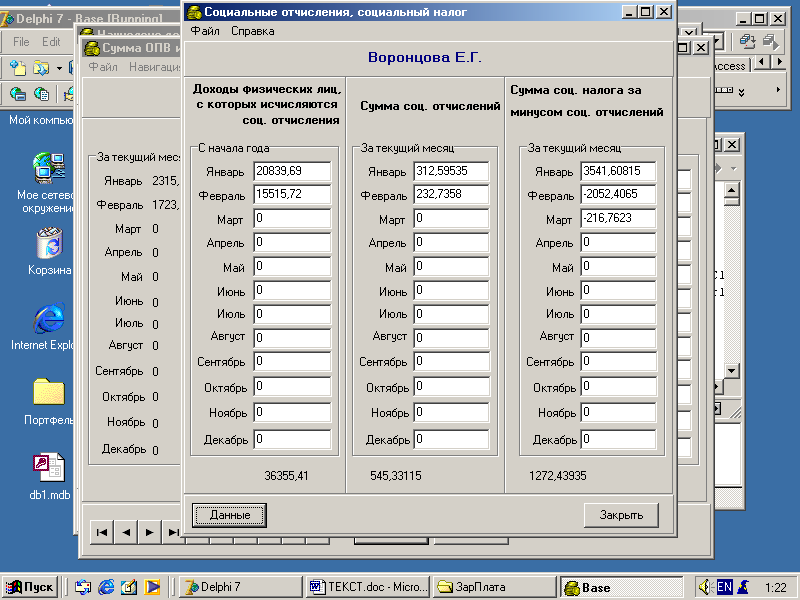800x600 pixels.
Task: Click income January field 20839,69
Action: [292, 171]
